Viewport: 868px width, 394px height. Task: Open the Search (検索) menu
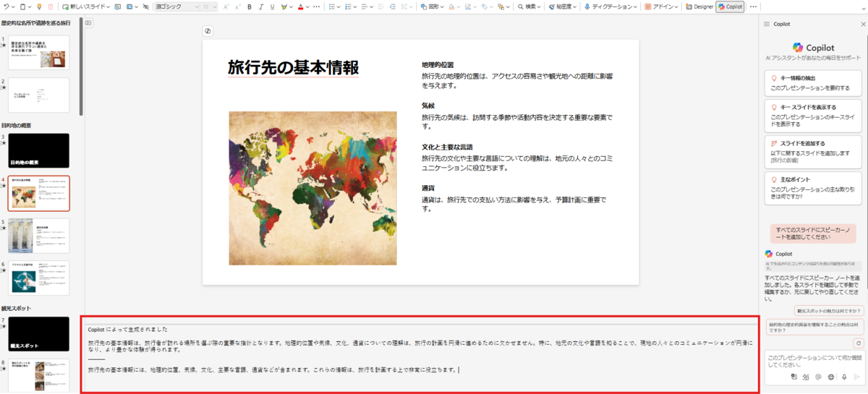point(529,7)
